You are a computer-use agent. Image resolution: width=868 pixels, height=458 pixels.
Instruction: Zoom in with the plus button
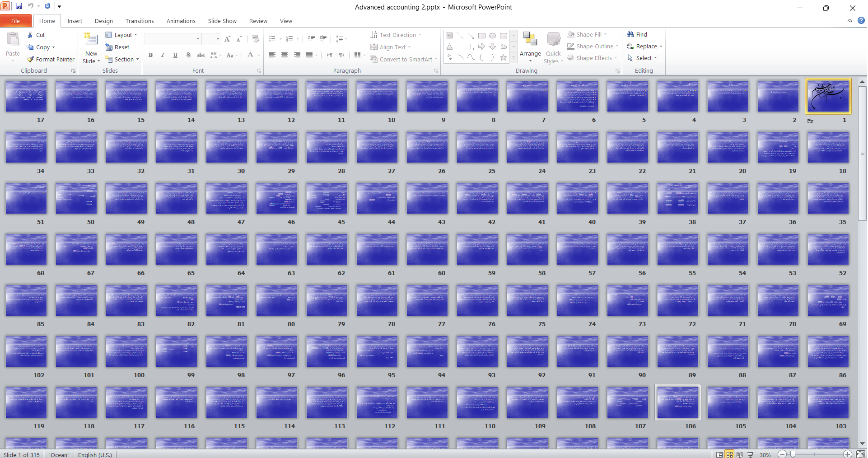click(848, 454)
